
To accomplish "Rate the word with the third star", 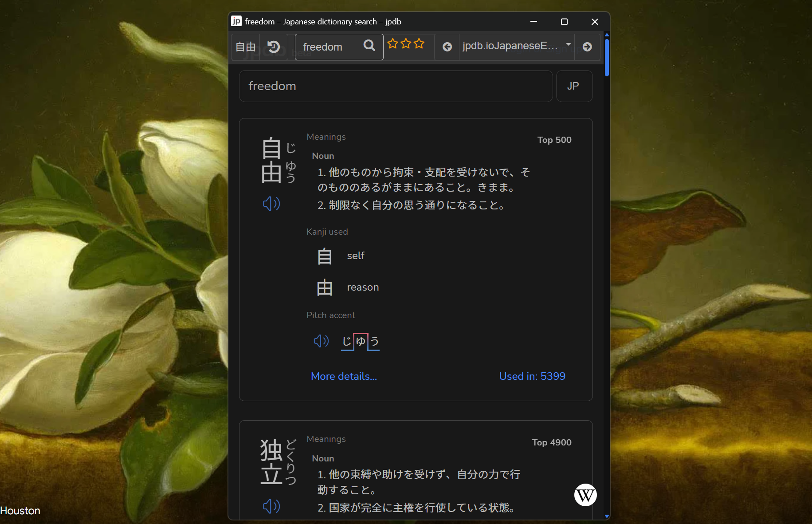I will 419,43.
